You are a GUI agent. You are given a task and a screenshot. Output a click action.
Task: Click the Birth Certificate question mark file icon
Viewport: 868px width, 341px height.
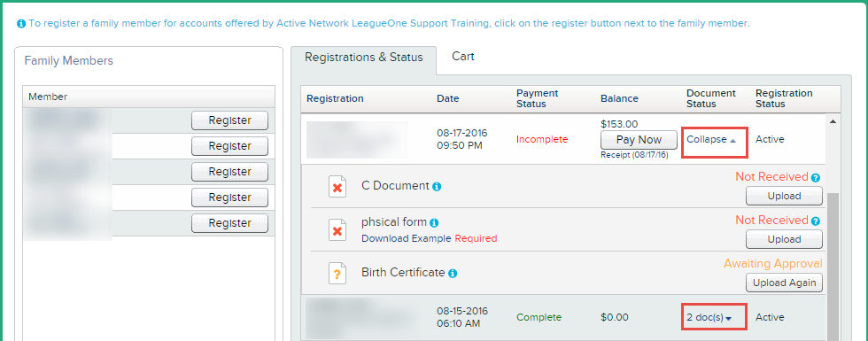coord(337,274)
